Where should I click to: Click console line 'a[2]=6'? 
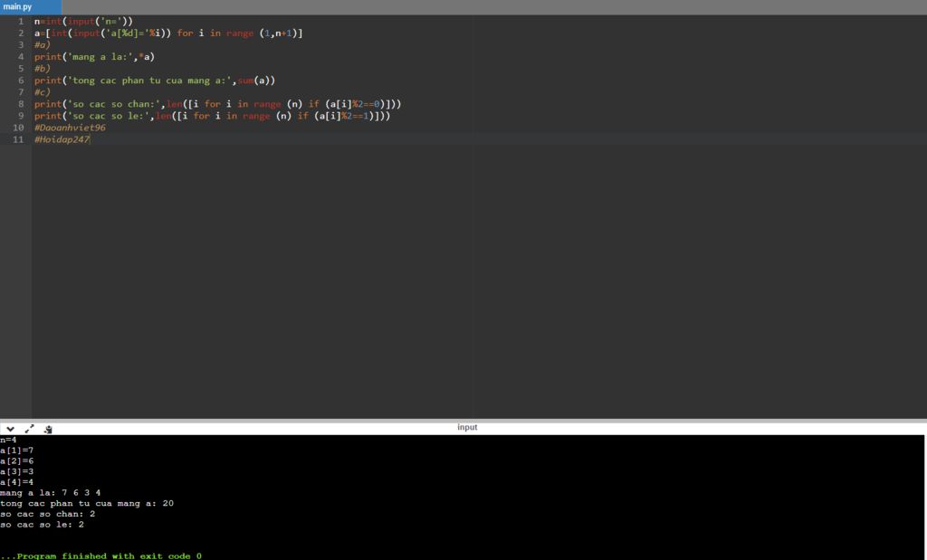point(16,460)
